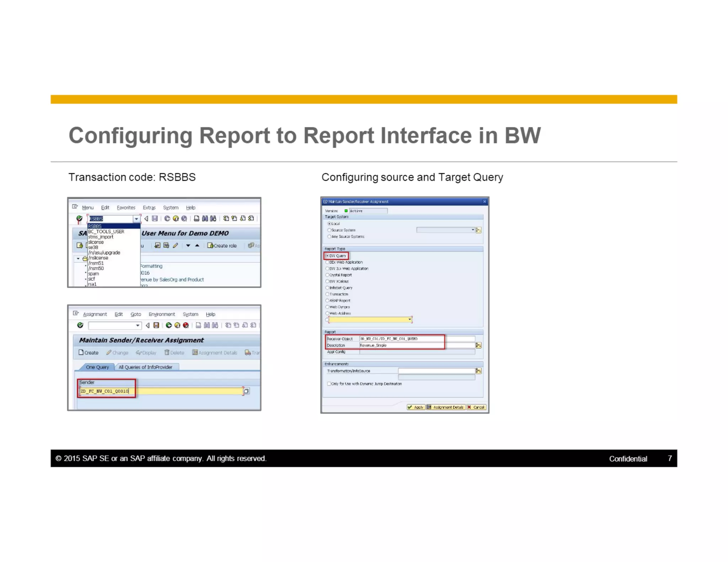Image resolution: width=728 pixels, height=562 pixels.
Task: Collapse the folder tree node in User Menu
Action: [x=78, y=259]
